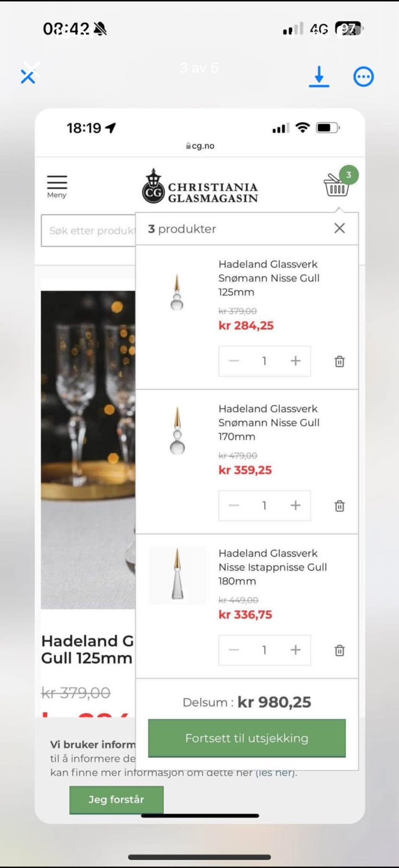Increase quantity of Snømann Nisse 125mm
This screenshot has height=868, width=399.
click(x=295, y=361)
